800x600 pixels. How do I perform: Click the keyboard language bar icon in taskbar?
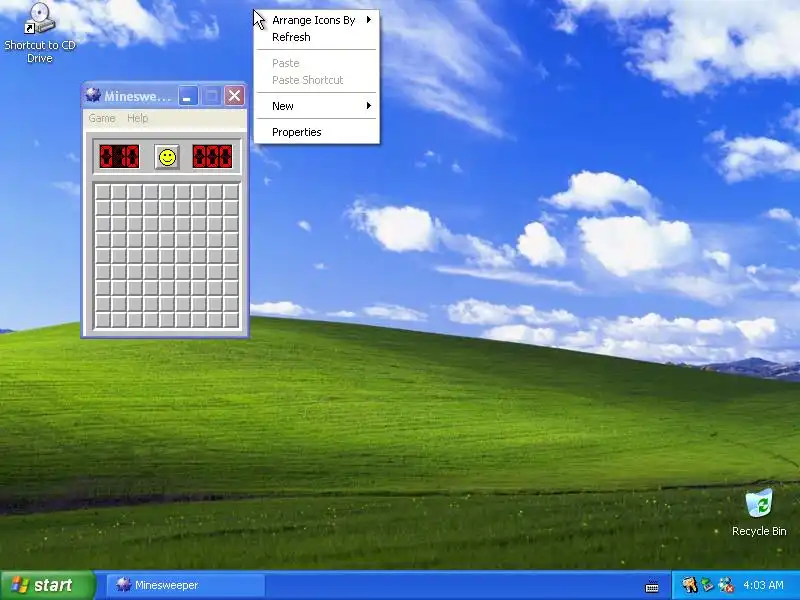652,586
